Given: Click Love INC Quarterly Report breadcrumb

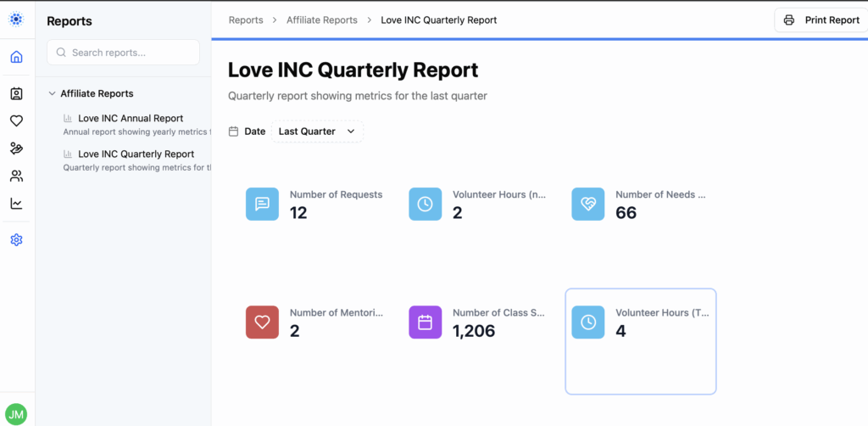Looking at the screenshot, I should 439,20.
